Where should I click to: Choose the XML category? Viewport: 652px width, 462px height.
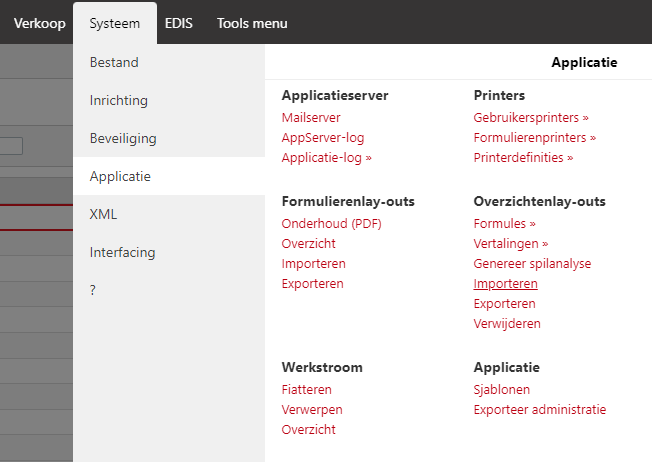pos(103,214)
